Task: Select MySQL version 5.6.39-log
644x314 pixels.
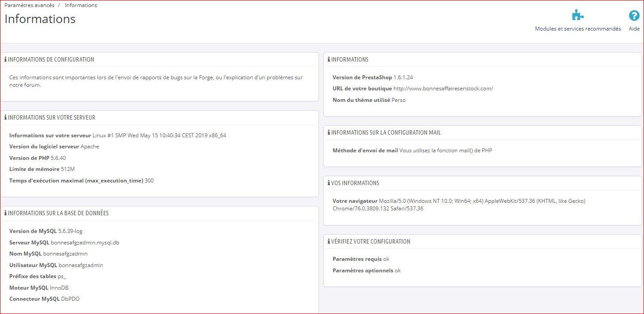Action: click(x=70, y=231)
